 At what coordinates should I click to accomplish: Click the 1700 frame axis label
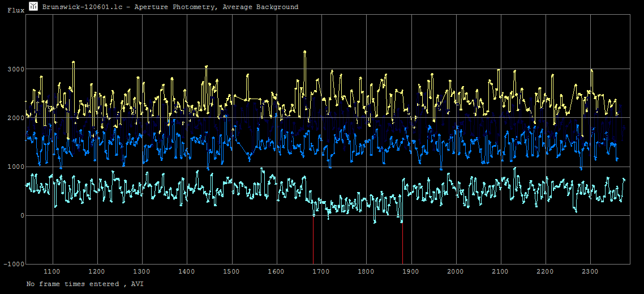point(321,271)
